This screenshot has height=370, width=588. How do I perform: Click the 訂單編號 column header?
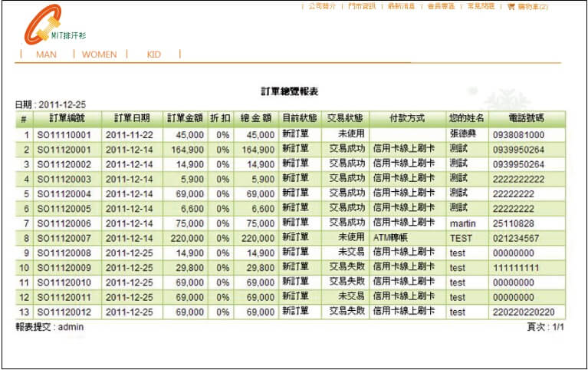[x=67, y=119]
